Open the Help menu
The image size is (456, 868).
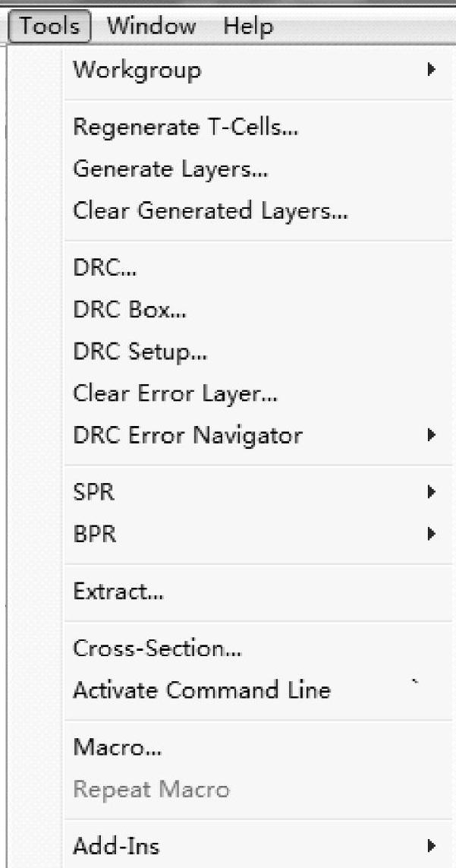[248, 27]
